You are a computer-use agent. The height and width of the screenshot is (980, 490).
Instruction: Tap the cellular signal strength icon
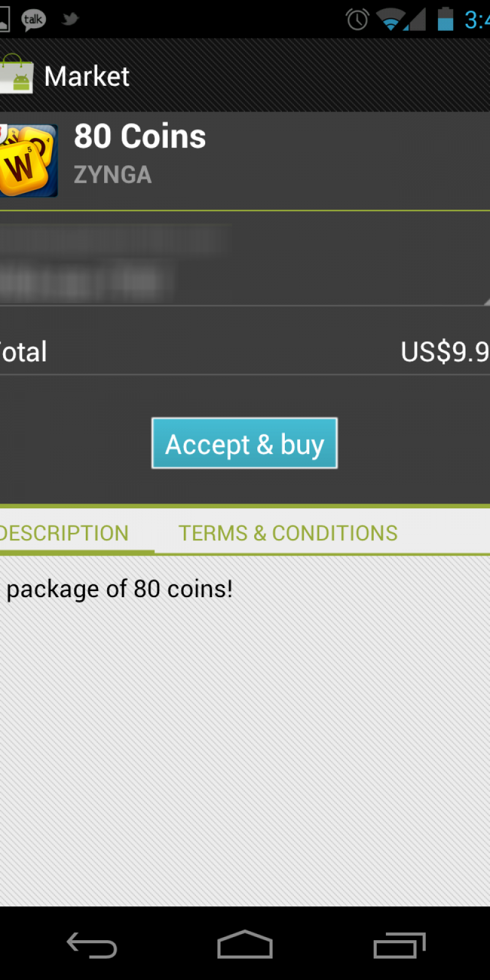point(416,20)
